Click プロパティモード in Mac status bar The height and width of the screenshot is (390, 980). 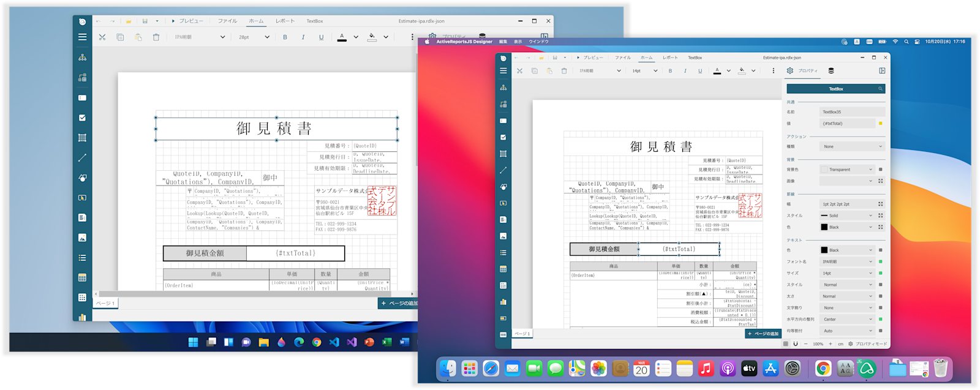click(x=868, y=344)
